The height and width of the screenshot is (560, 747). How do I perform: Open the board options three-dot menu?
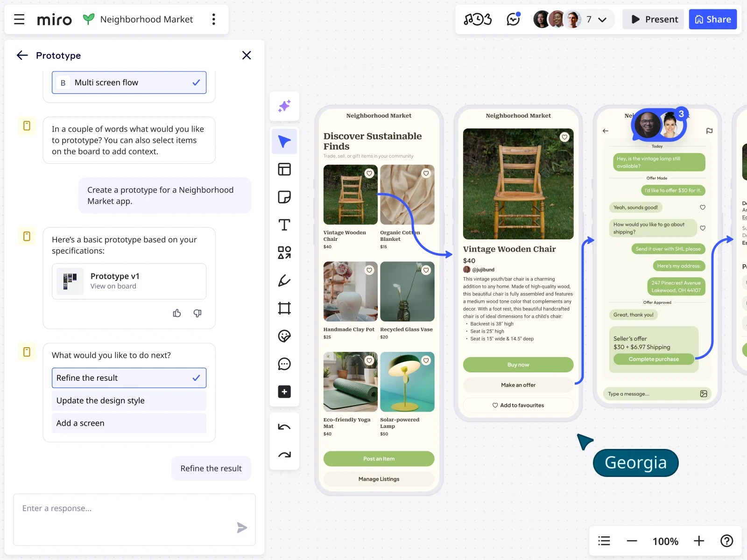click(214, 19)
